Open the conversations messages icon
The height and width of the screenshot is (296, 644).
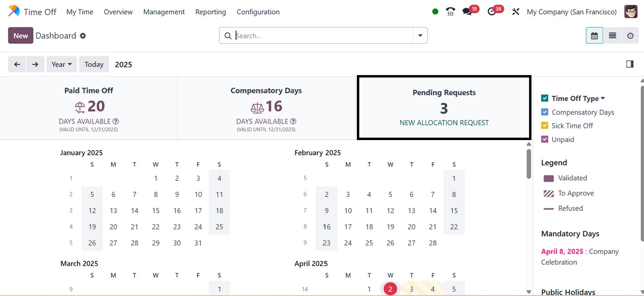(467, 12)
